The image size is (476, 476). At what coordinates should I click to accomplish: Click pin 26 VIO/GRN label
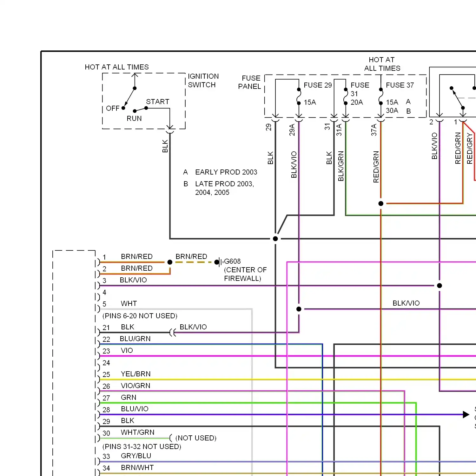[x=136, y=386]
